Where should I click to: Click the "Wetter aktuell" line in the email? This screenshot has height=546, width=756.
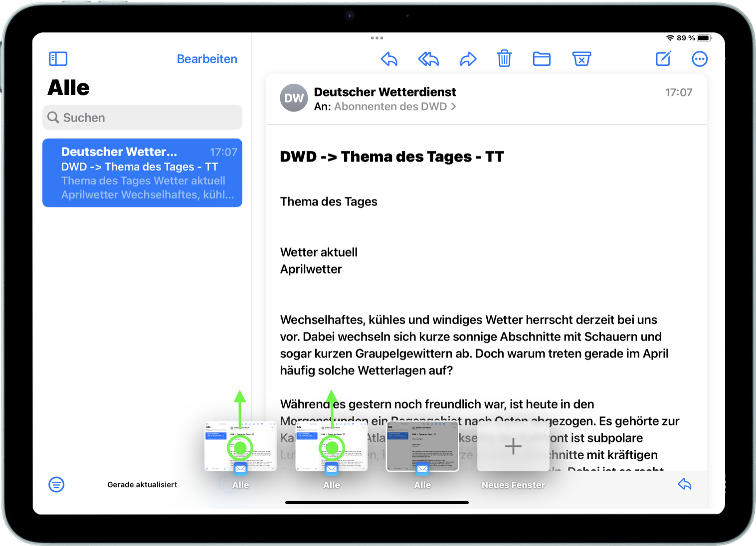[x=319, y=252]
